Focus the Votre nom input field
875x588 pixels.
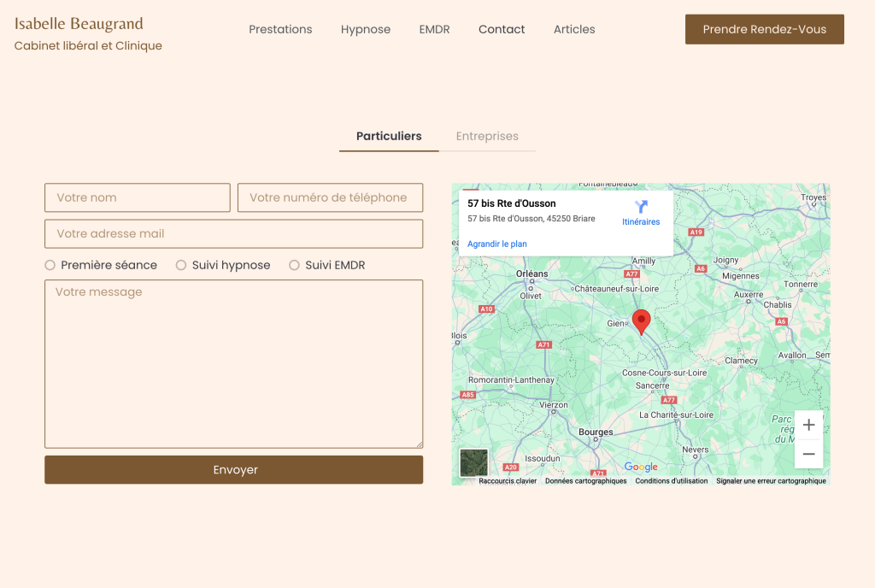click(137, 197)
